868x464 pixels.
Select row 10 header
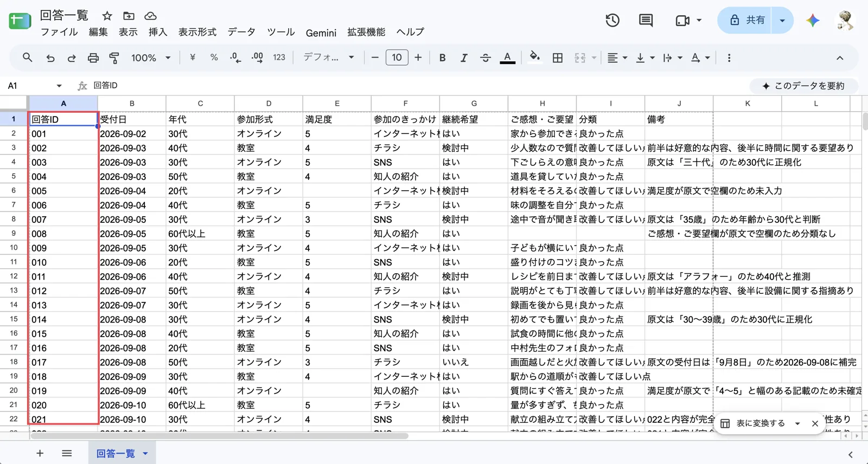14,248
